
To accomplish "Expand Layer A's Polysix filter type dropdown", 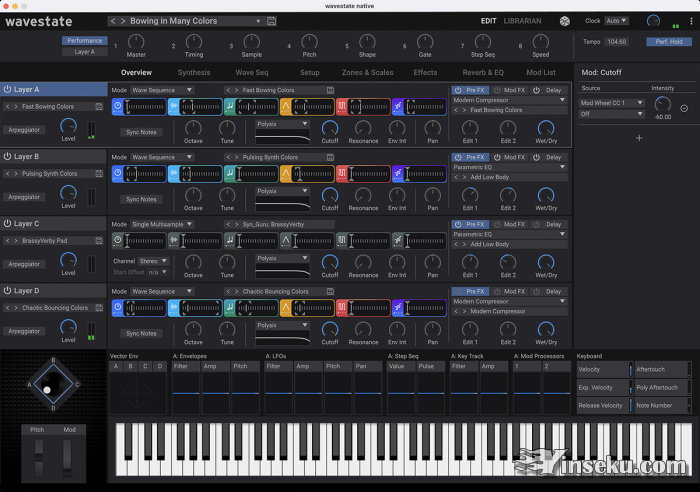I will tap(283, 124).
